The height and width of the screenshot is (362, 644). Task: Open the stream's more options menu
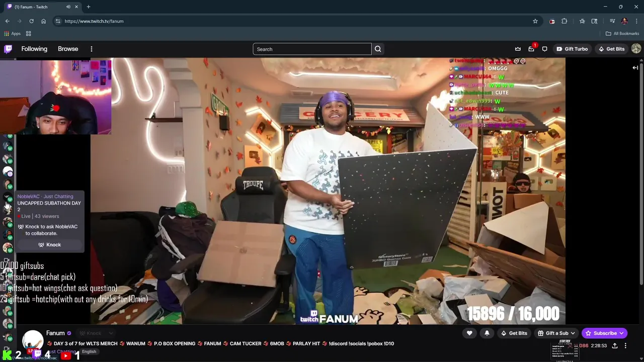[625, 345]
